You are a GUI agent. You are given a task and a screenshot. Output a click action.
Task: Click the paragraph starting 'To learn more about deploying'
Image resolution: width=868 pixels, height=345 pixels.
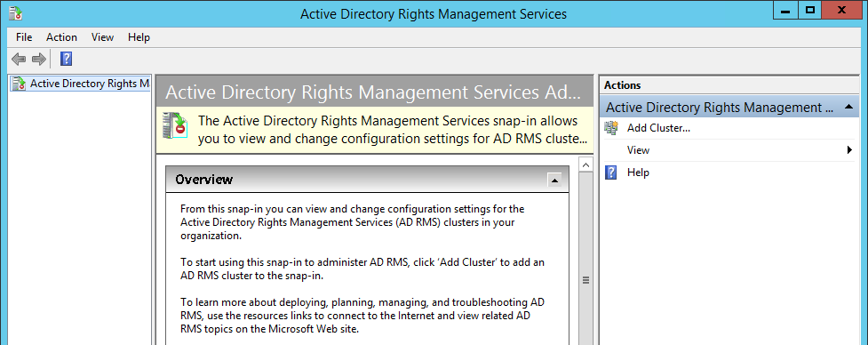(x=362, y=316)
